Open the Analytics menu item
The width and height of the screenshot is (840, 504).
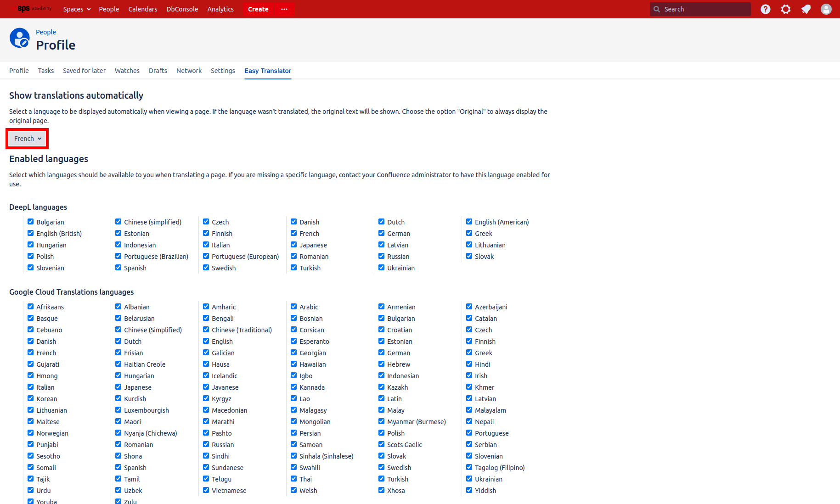220,9
